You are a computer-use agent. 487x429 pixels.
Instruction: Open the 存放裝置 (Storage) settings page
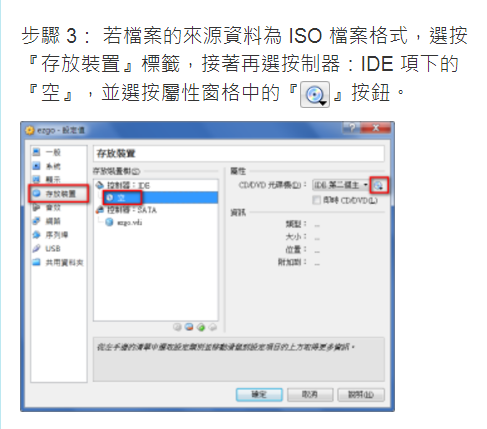tap(59, 194)
